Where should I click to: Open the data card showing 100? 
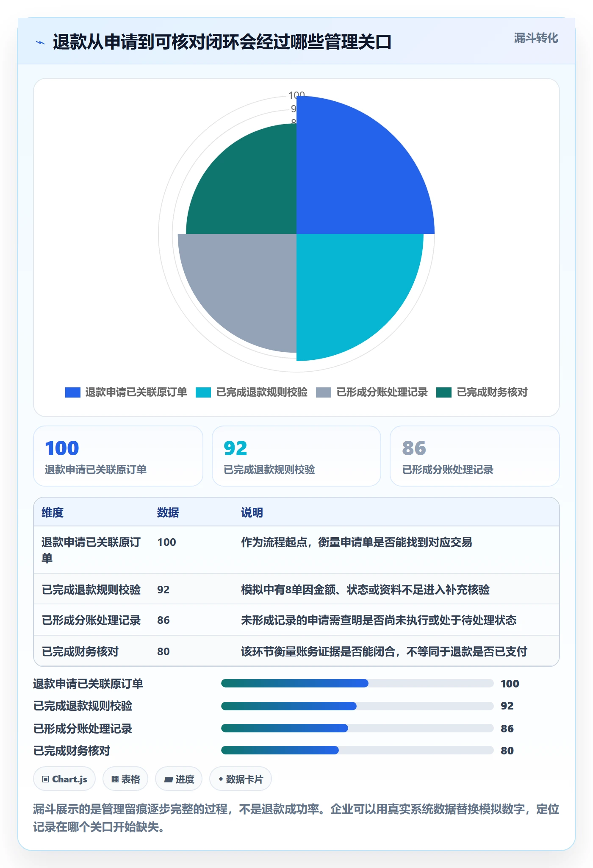(118, 456)
